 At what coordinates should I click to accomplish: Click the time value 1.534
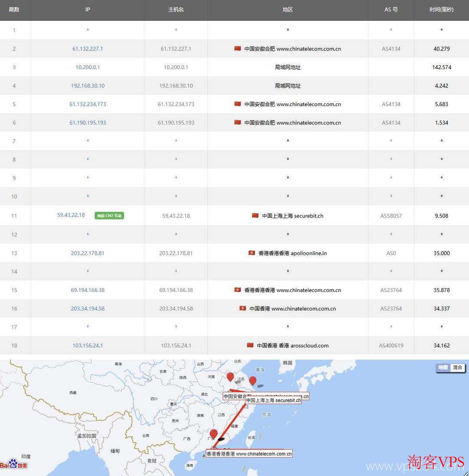441,123
